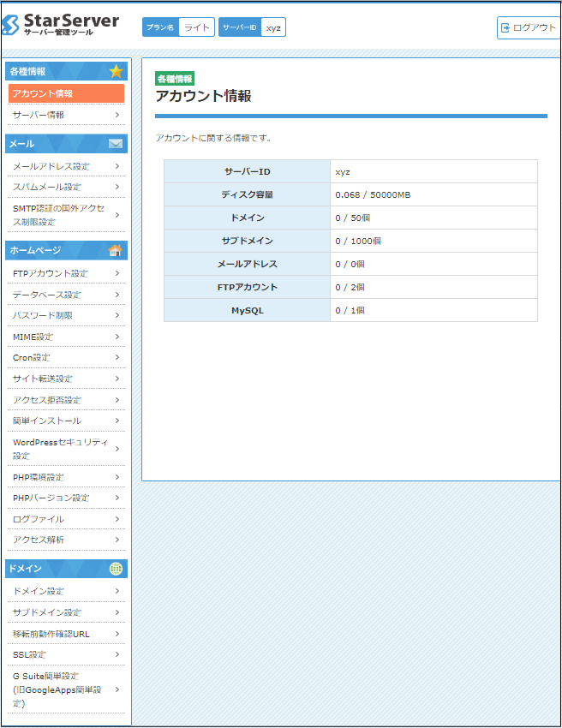Select アカウント情報 in the sidebar
The image size is (562, 728).
coord(67,93)
